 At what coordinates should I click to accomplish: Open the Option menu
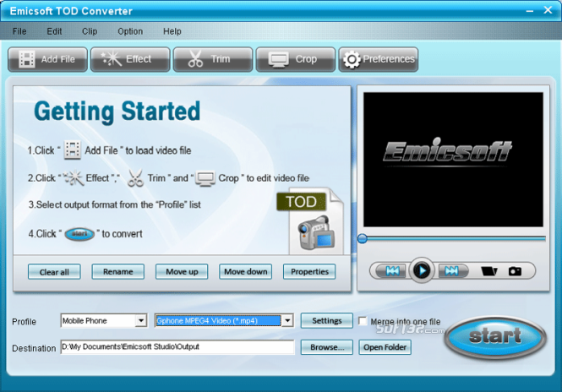pos(130,31)
